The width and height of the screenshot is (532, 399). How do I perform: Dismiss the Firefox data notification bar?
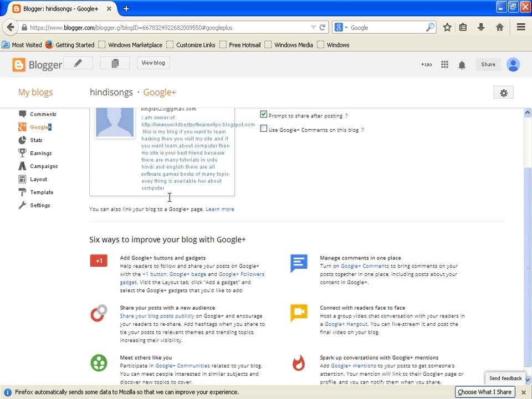tap(524, 392)
